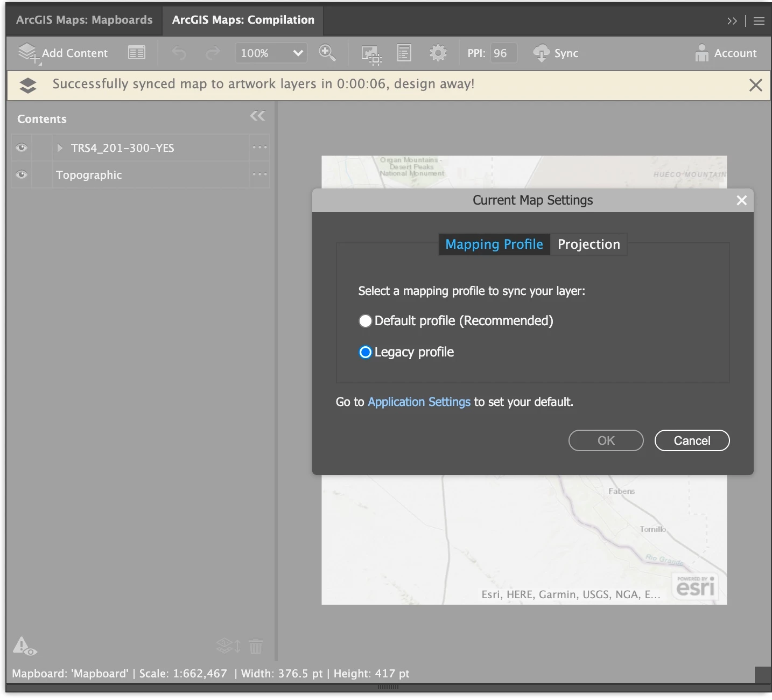Viewport: 772px width, 700px height.
Task: Switch to Mapping Profile tab
Action: coord(494,244)
